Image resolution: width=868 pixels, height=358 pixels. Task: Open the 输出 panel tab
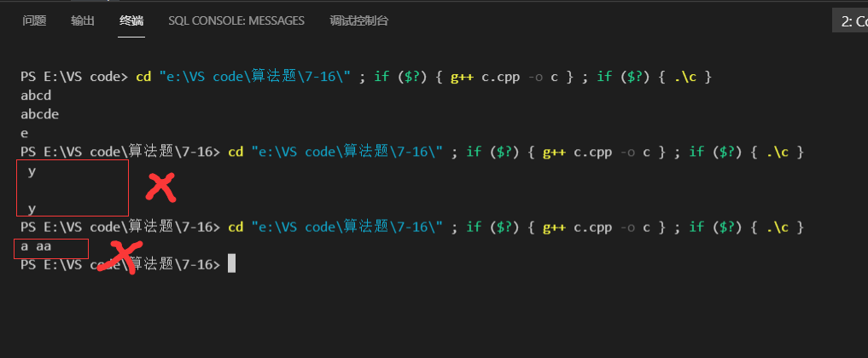pyautogui.click(x=83, y=21)
